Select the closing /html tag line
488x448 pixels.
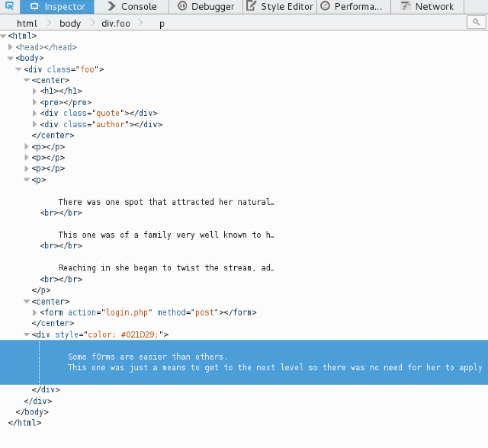[24, 423]
